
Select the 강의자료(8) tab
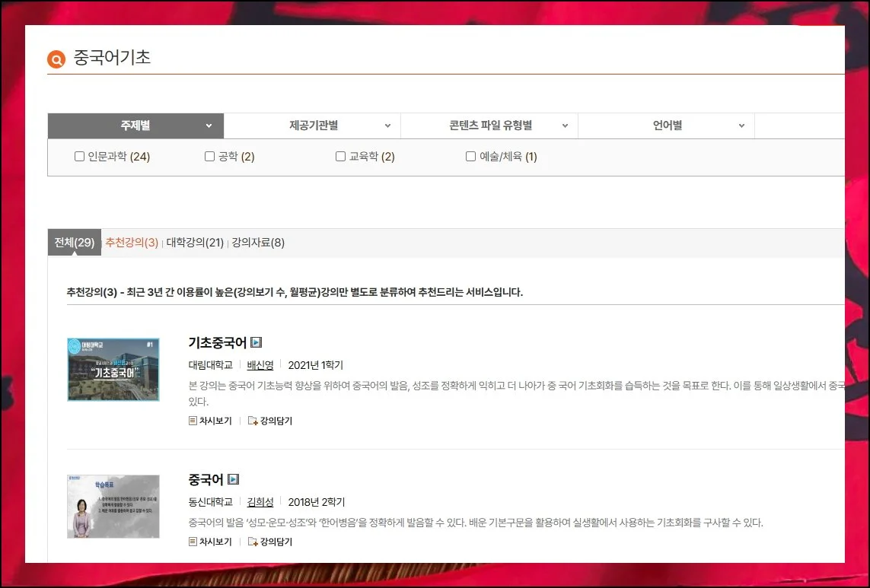(x=258, y=243)
